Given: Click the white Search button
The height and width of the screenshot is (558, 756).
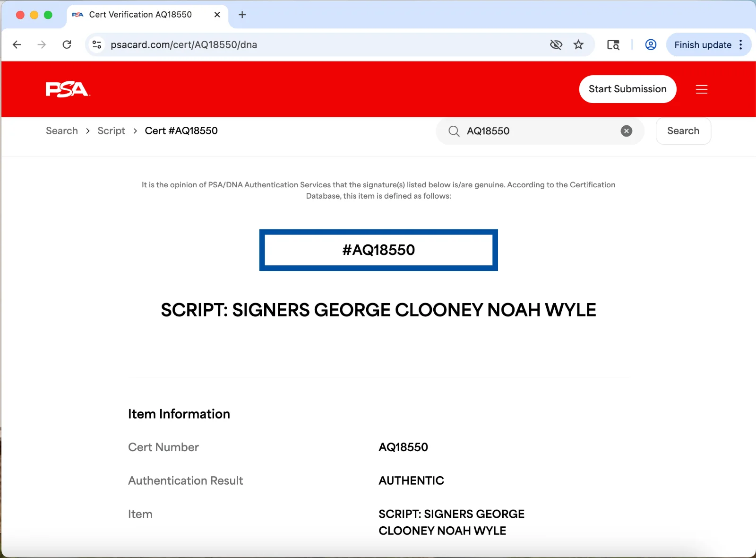Looking at the screenshot, I should [683, 131].
